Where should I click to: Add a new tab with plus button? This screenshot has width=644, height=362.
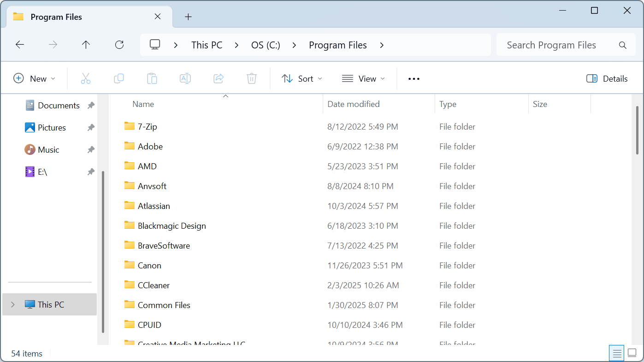188,17
